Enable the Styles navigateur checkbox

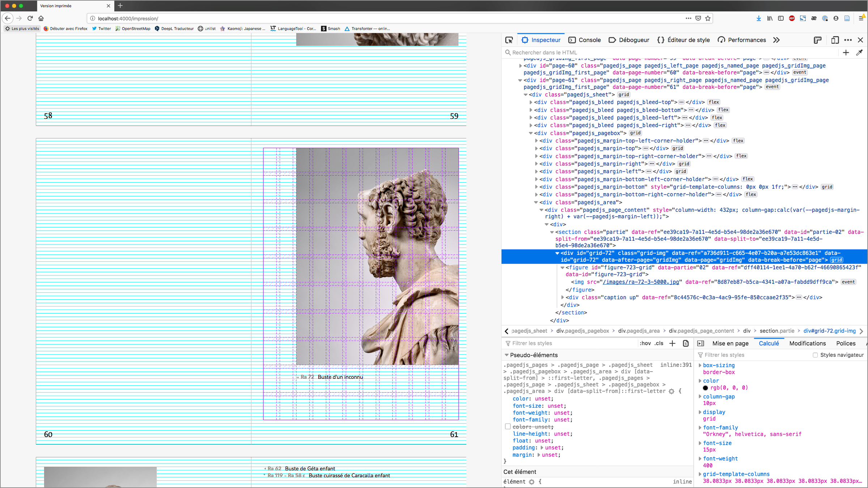click(815, 355)
